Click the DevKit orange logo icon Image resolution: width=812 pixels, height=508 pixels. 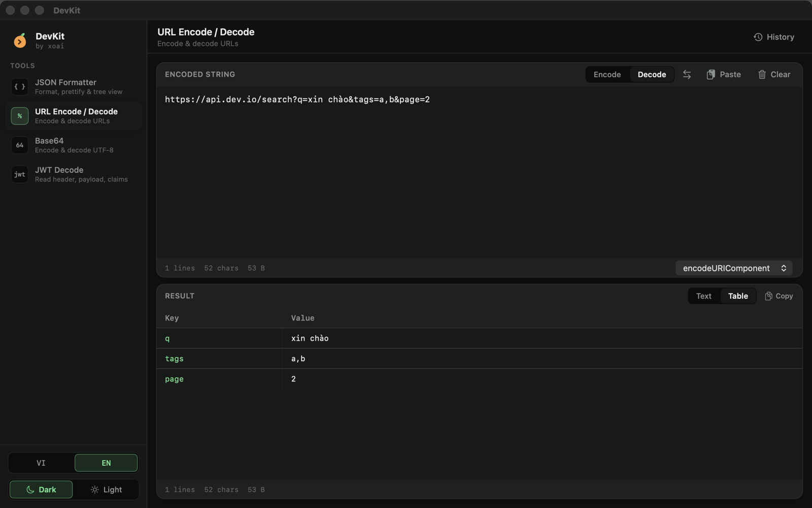click(x=20, y=41)
